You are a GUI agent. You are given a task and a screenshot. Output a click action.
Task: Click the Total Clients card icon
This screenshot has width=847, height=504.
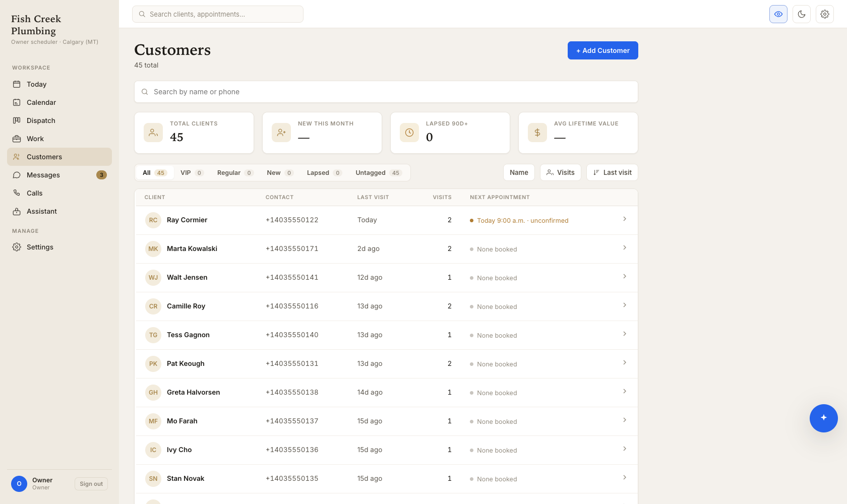(x=153, y=133)
